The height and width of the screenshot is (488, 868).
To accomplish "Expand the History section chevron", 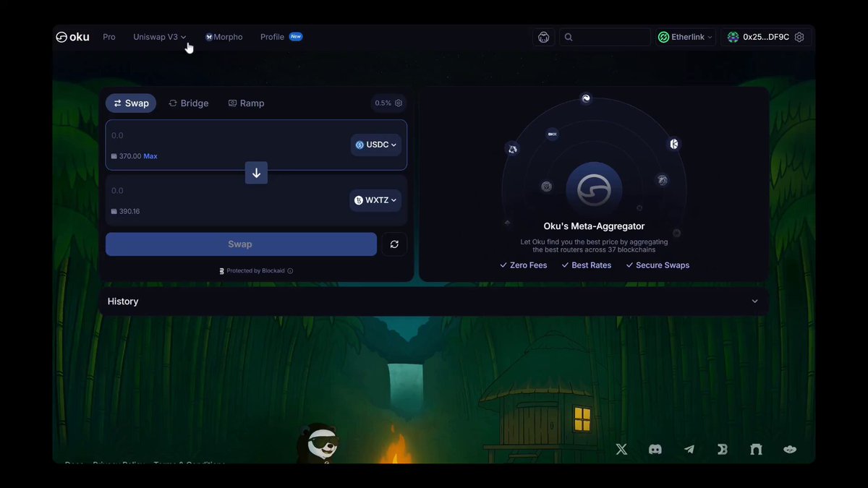I will 754,301.
